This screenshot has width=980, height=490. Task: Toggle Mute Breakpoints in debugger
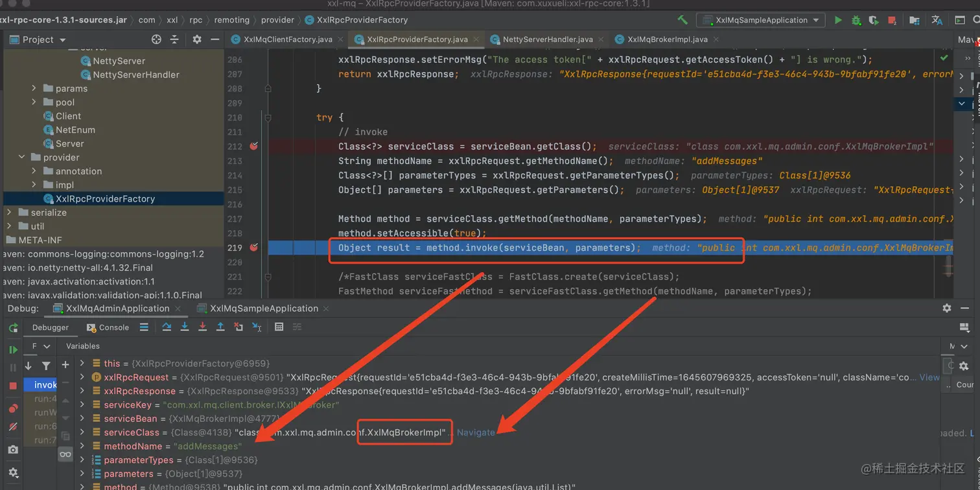tap(13, 426)
